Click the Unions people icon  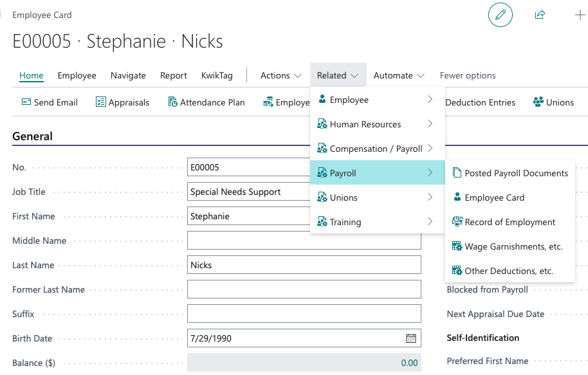click(x=538, y=102)
